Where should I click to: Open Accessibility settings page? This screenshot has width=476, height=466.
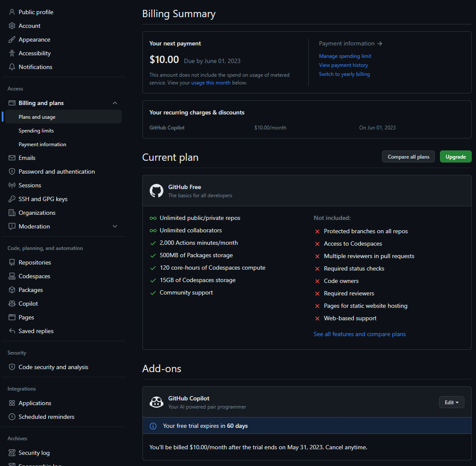[x=35, y=53]
